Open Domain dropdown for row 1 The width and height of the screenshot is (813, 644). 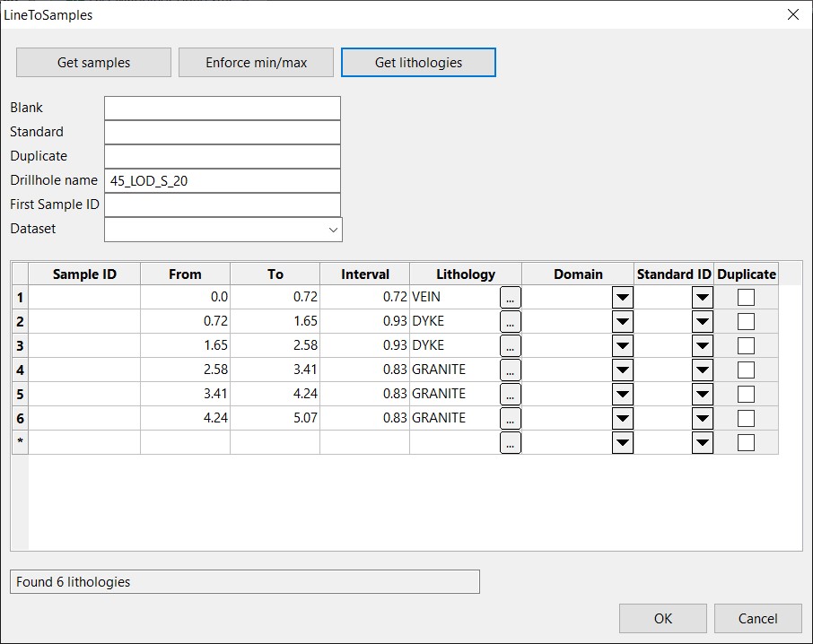tap(622, 297)
